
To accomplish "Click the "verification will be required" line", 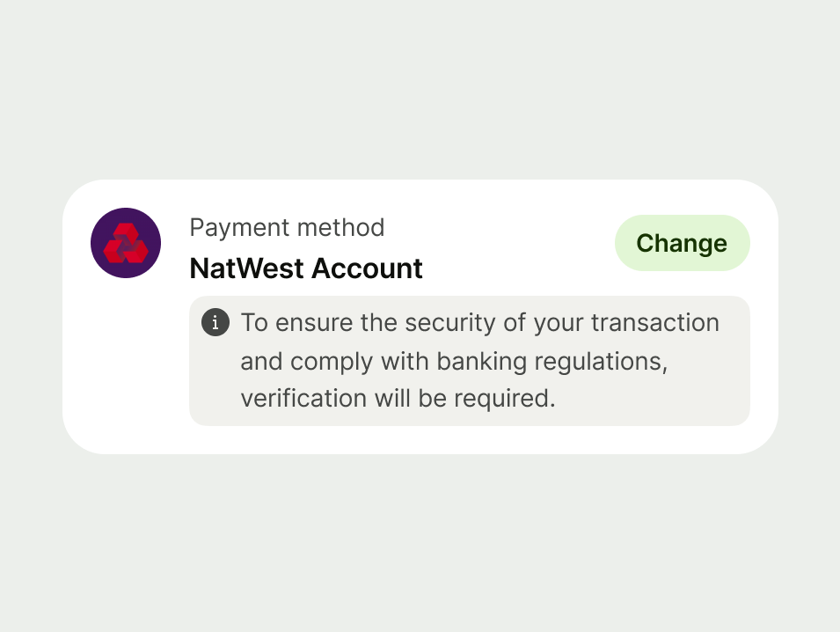I will pyautogui.click(x=398, y=399).
